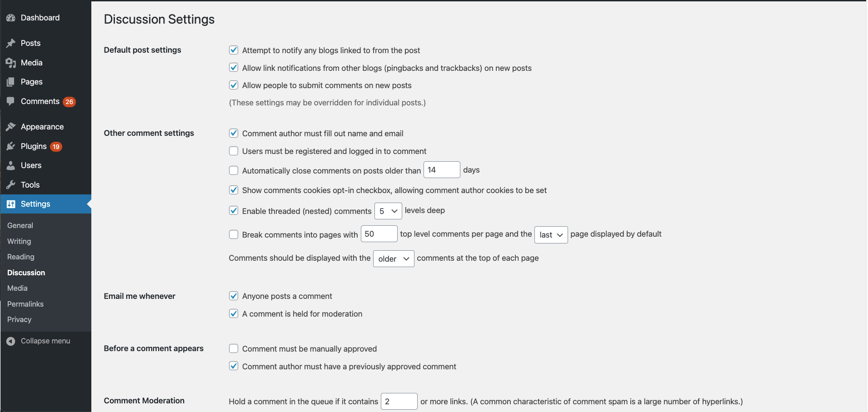
Task: Open the Privacy settings link
Action: (20, 319)
